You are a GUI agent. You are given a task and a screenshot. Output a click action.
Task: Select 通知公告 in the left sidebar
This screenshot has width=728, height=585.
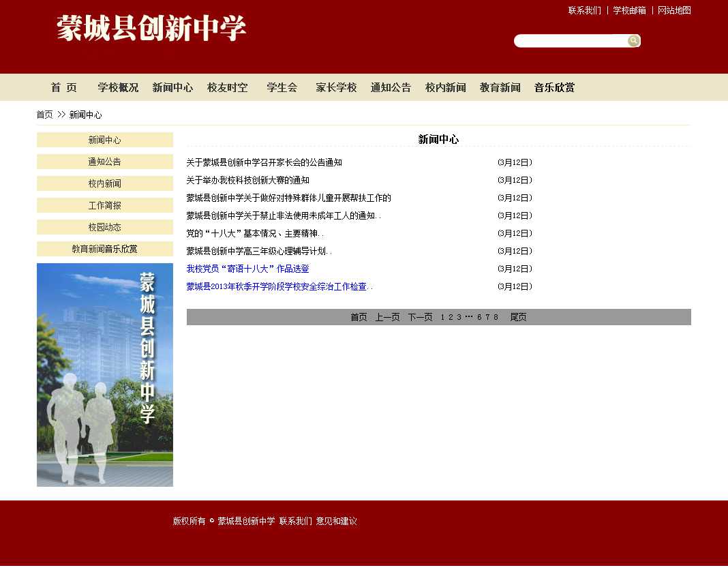(x=104, y=162)
